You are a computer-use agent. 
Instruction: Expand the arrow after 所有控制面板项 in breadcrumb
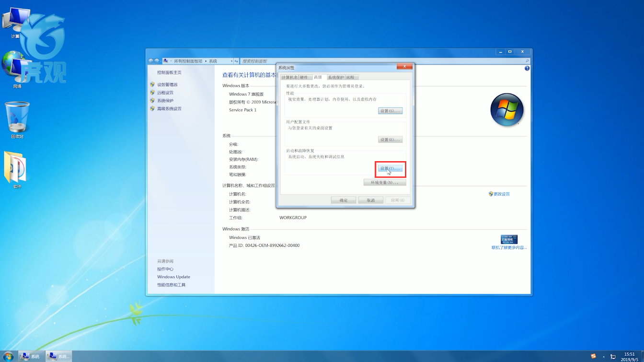[206, 61]
